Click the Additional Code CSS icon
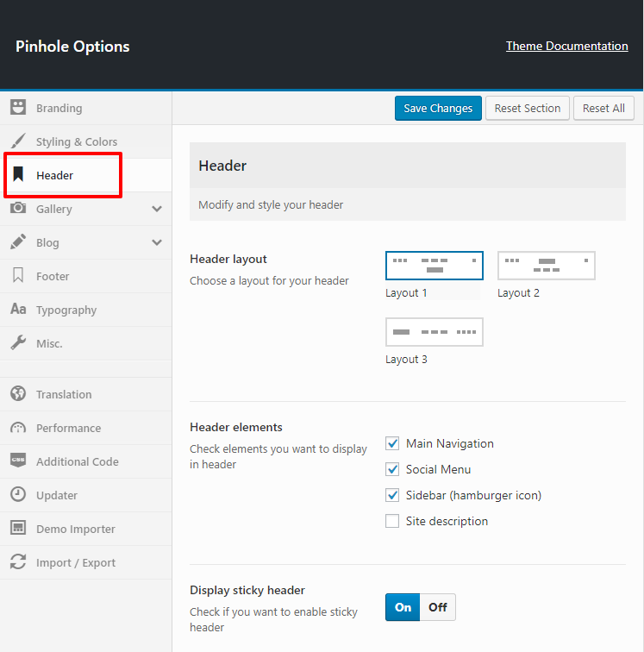 click(18, 461)
